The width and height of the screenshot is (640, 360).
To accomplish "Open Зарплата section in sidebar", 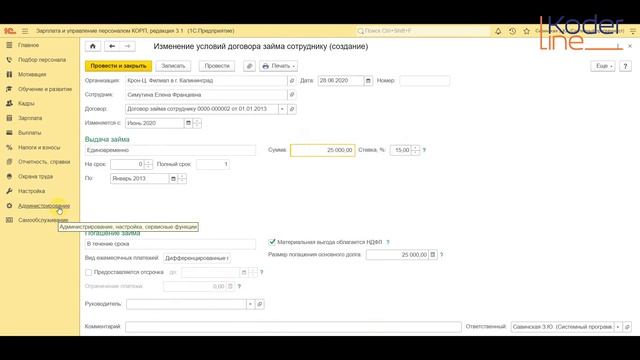I will [x=30, y=118].
